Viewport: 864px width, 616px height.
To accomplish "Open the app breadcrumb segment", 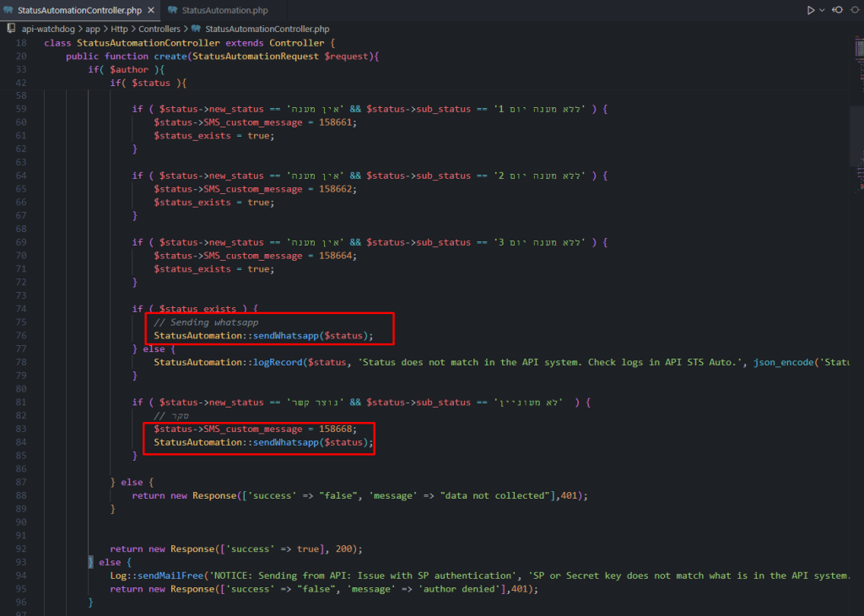I will click(92, 29).
